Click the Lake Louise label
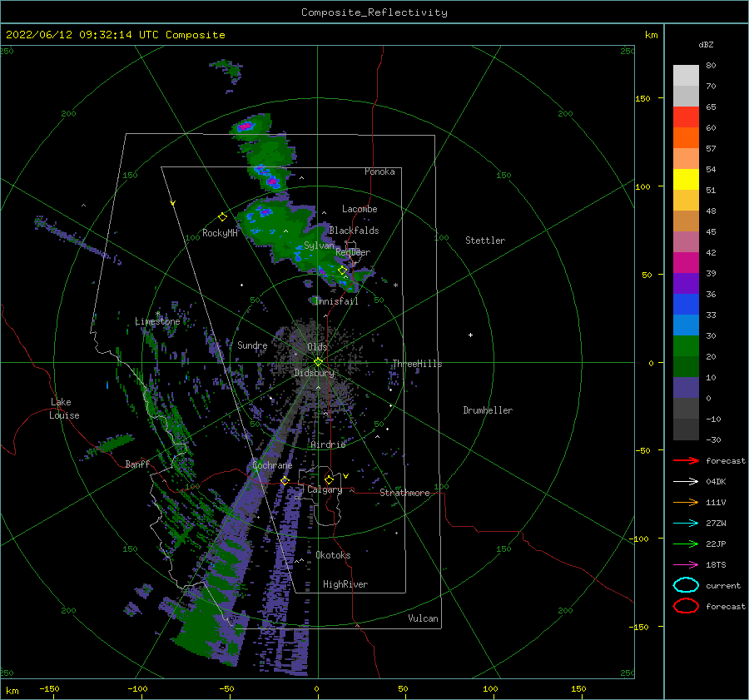 (x=64, y=409)
